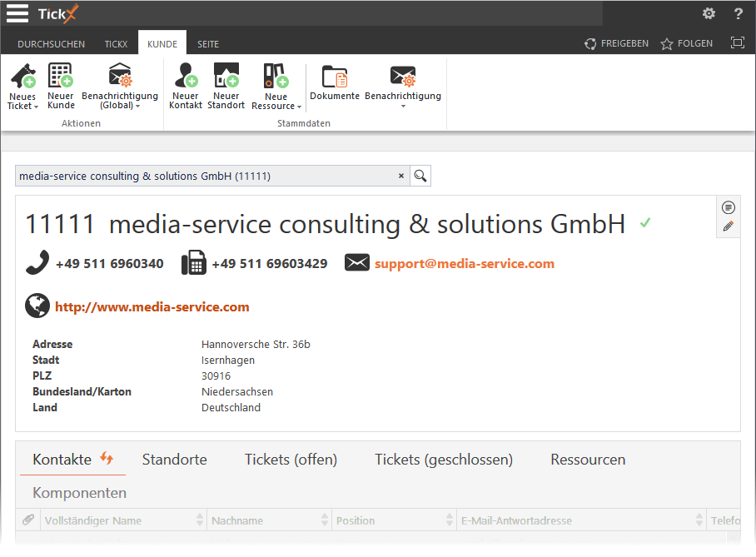The image size is (756, 557).
Task: Switch to the TICKX ribbon tab
Action: (x=117, y=44)
